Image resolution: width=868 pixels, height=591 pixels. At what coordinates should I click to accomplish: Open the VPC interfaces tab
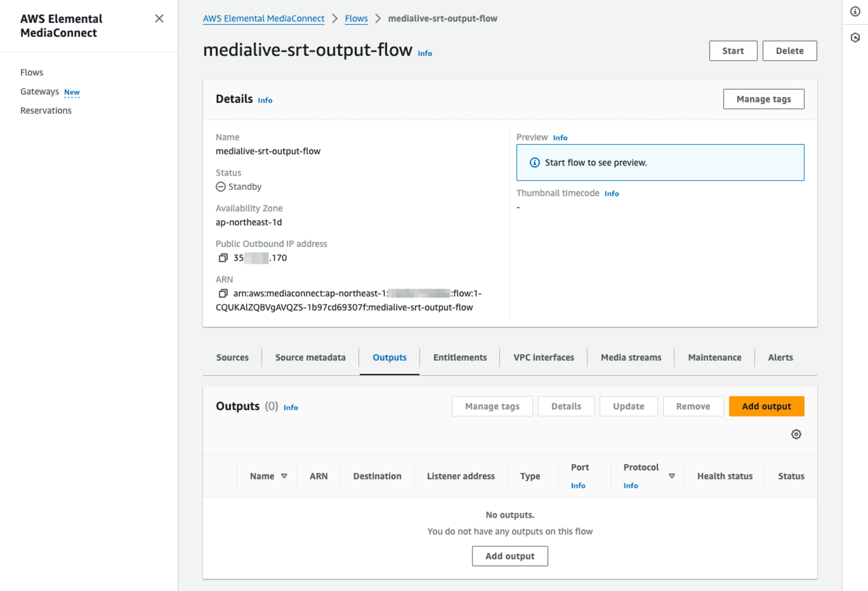coord(544,357)
